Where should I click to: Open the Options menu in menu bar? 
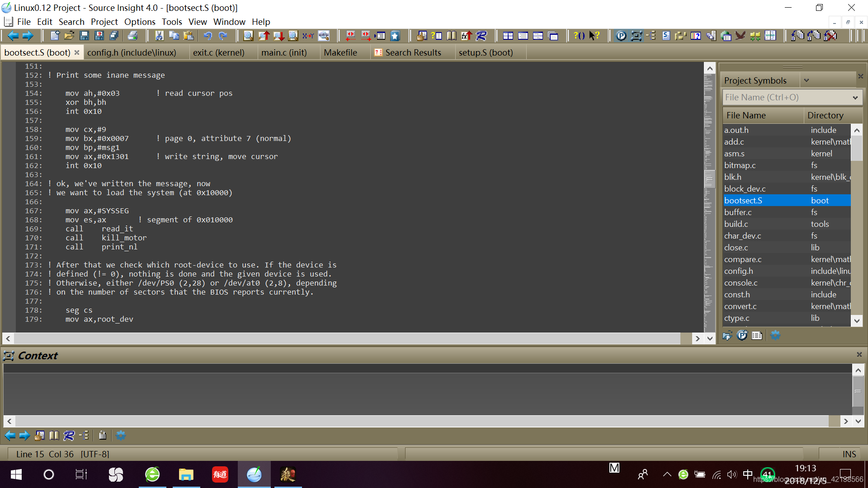139,21
